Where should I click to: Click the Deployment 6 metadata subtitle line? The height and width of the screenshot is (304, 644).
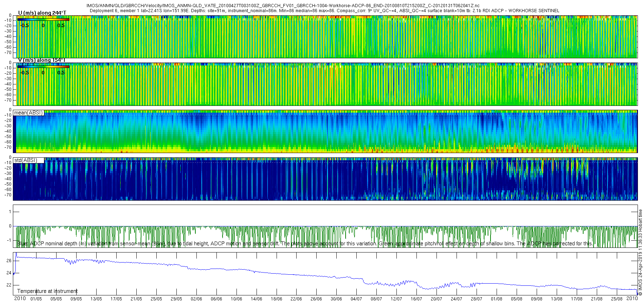coord(324,11)
